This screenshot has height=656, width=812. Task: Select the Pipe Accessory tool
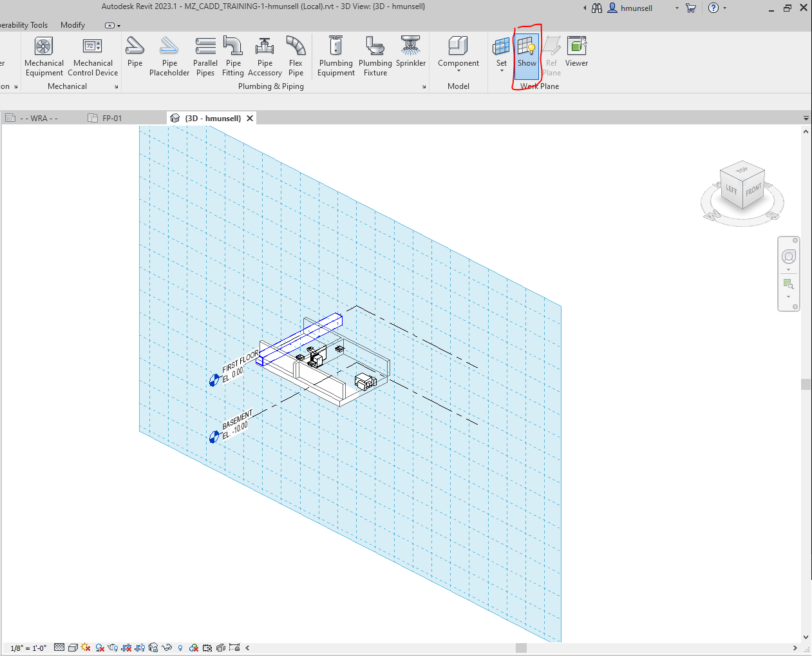click(x=265, y=57)
